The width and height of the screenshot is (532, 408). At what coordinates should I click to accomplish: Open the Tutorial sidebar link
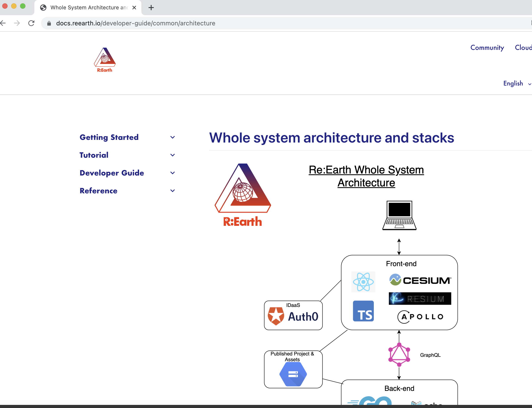point(94,155)
